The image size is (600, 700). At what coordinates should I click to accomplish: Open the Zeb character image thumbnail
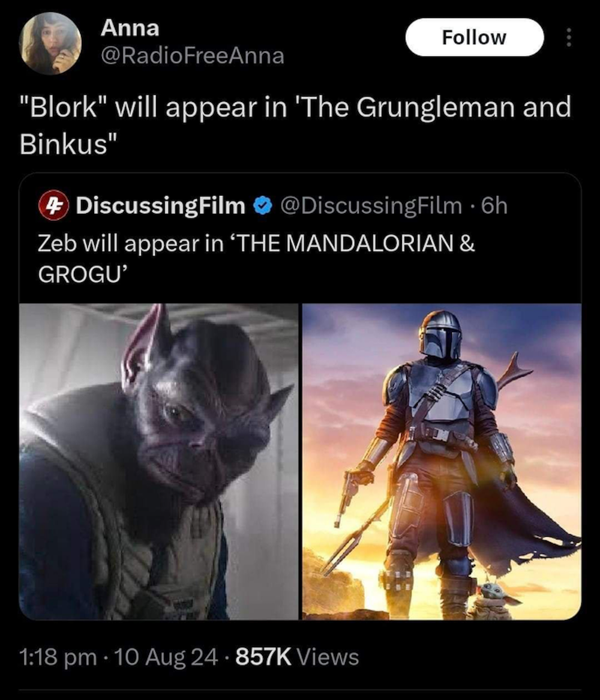coord(158,462)
